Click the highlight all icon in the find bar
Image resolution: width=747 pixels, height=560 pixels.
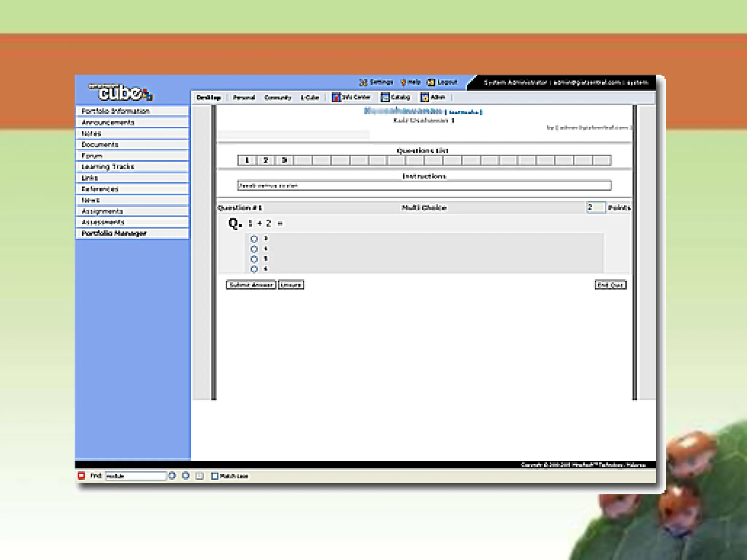[x=200, y=476]
